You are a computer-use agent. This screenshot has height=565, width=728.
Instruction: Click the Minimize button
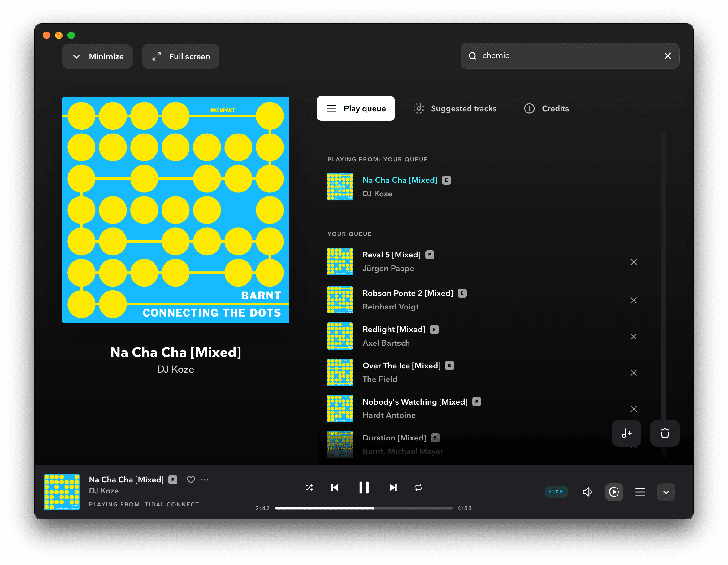97,56
